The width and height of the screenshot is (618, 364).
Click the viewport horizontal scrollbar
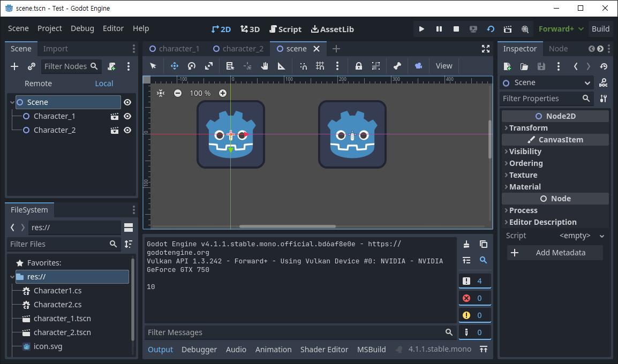(288, 226)
